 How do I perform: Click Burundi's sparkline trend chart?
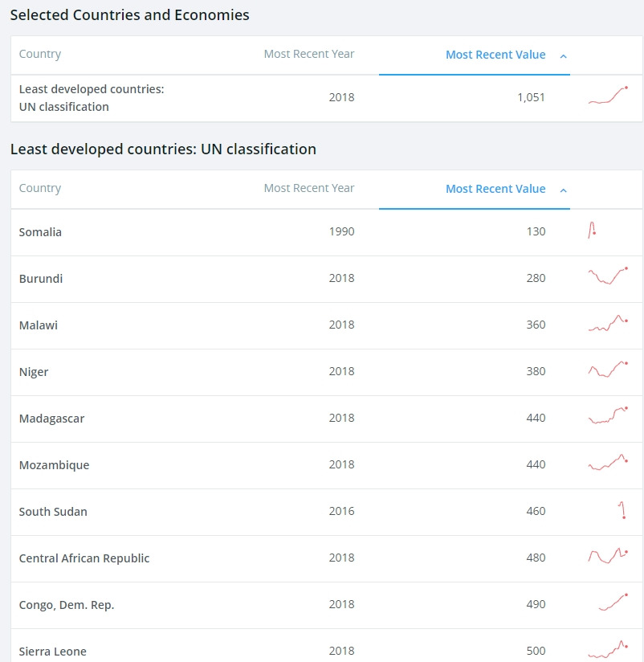click(608, 276)
